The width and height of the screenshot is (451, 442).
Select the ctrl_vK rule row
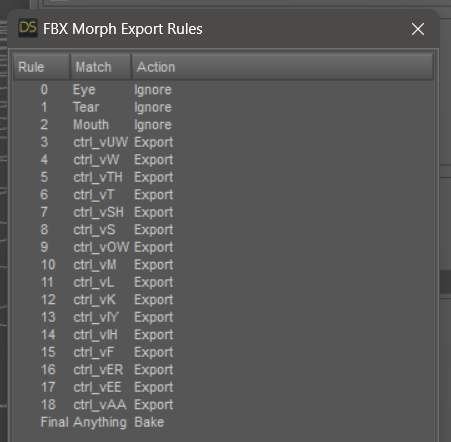point(224,300)
